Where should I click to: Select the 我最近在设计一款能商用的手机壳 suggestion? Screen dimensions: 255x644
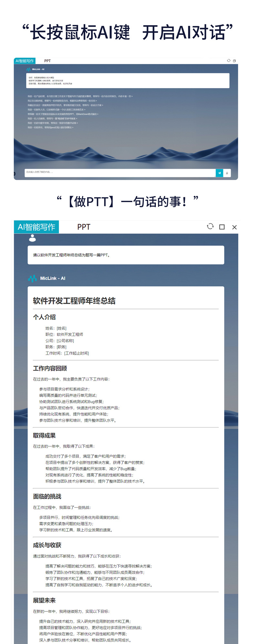coord(65,105)
